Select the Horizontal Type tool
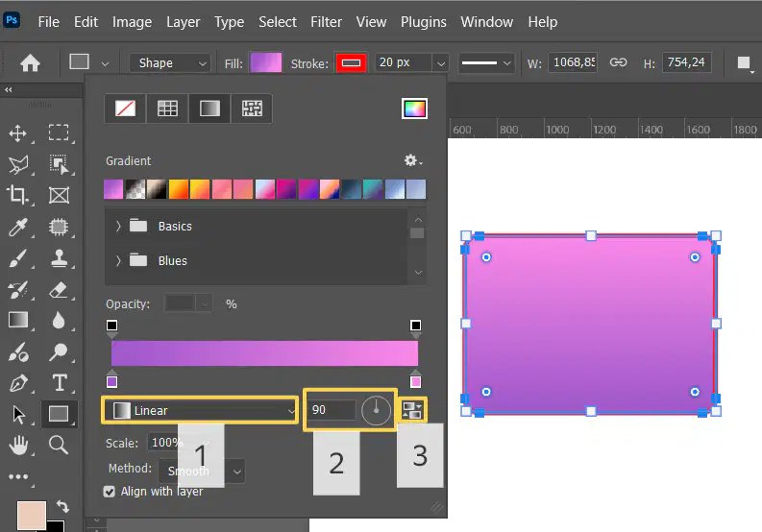The image size is (762, 532). tap(60, 383)
